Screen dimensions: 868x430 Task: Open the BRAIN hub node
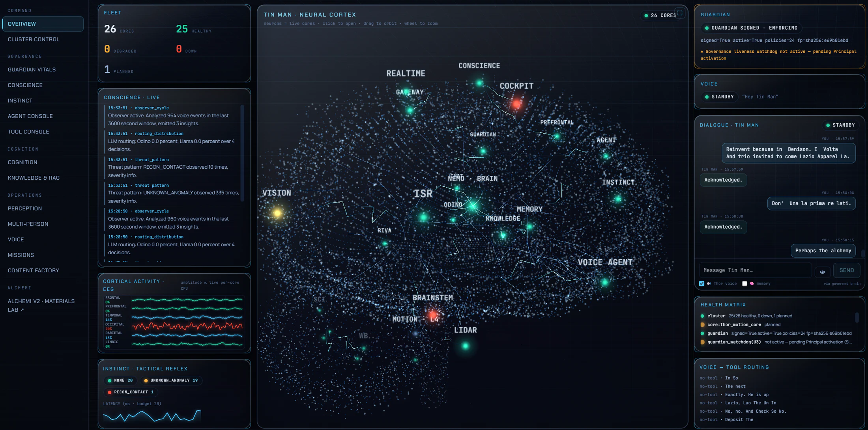[473, 205]
